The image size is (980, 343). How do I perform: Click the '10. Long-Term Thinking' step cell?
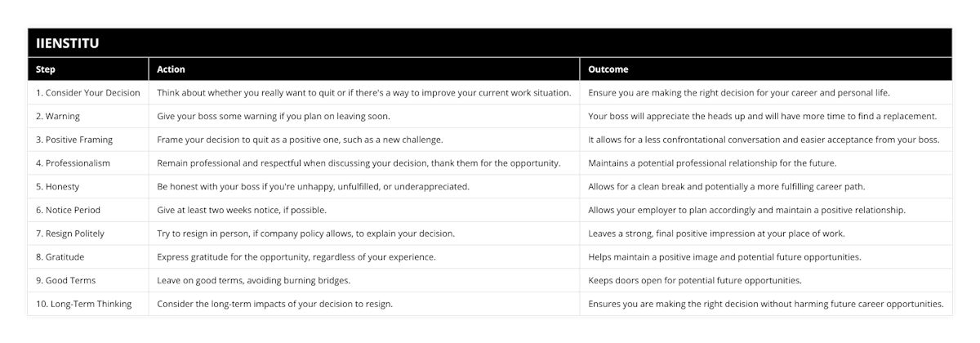coord(85,304)
